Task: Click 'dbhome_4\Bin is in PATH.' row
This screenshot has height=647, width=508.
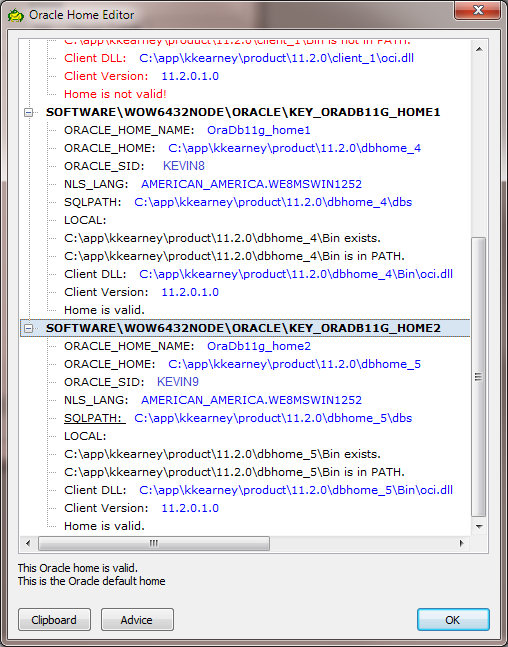Action: [x=234, y=256]
